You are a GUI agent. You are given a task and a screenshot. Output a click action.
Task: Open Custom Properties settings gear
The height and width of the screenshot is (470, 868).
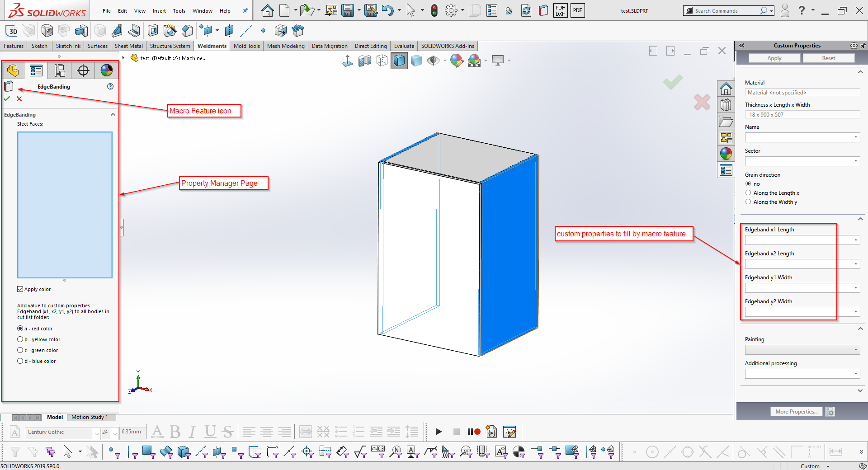(854, 46)
